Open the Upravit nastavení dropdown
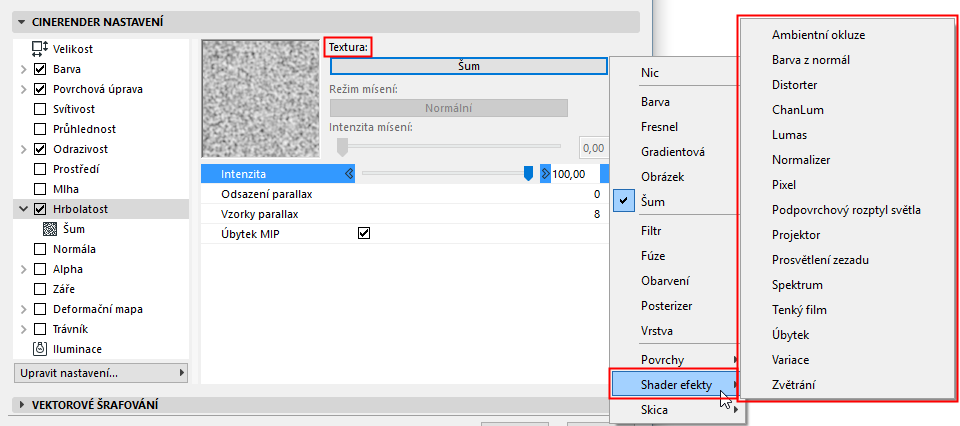The image size is (960, 426). click(x=101, y=373)
